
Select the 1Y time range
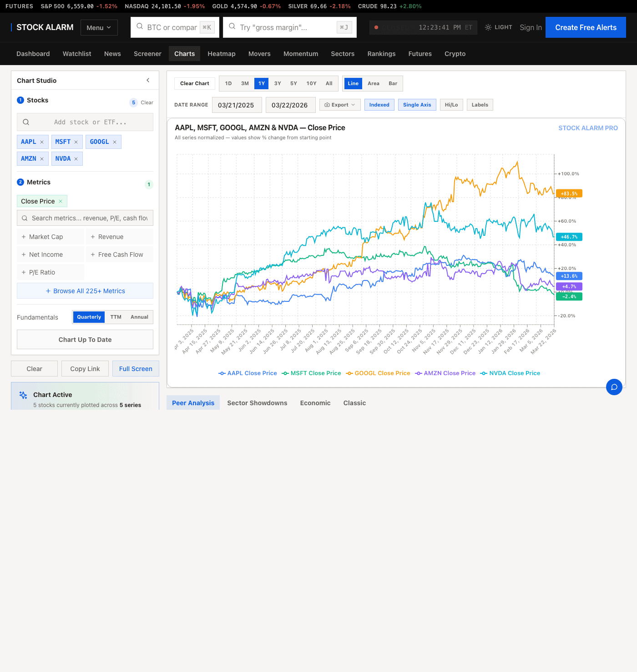pyautogui.click(x=262, y=83)
